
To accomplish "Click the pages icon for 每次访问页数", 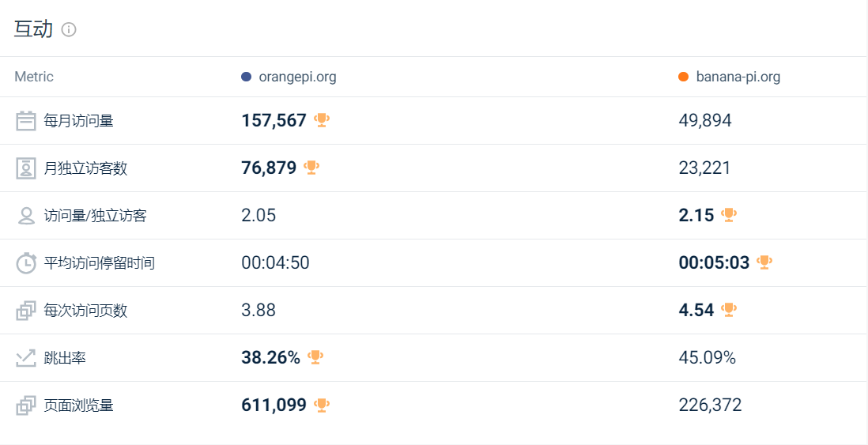I will click(26, 311).
